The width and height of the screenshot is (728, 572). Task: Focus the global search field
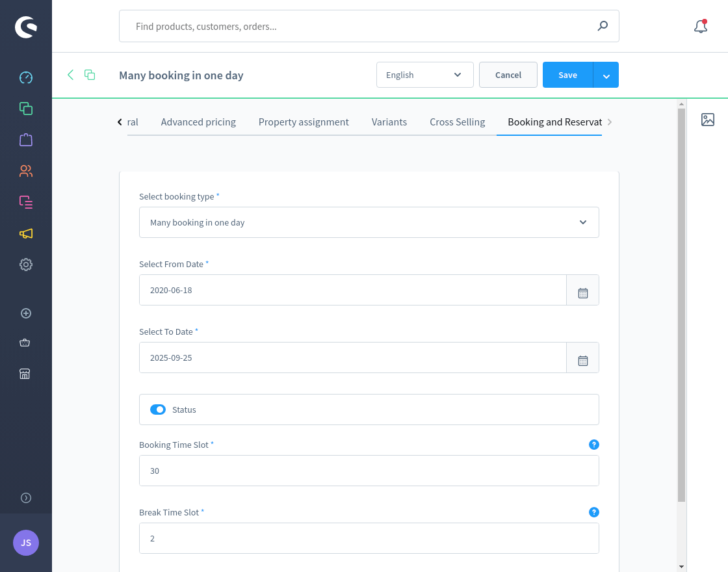[x=369, y=26]
